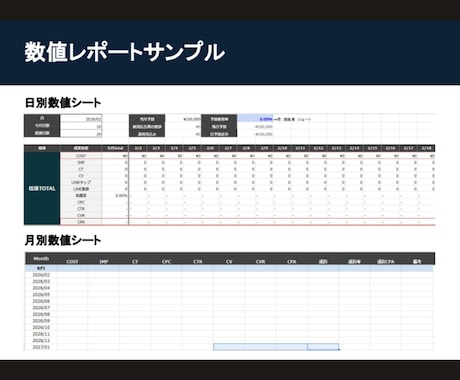This screenshot has width=460, height=380.
Task: Click the CPA column header in monthly sheet
Action: coord(292,262)
